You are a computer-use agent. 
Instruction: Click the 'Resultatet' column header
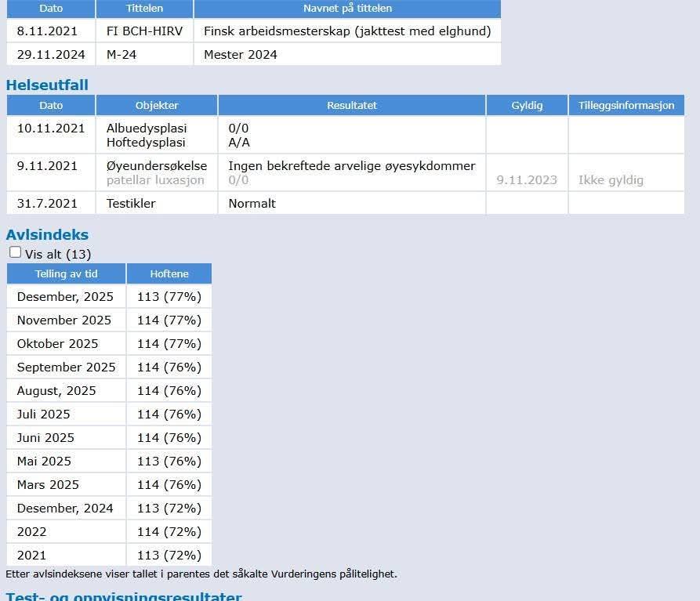[x=352, y=105]
